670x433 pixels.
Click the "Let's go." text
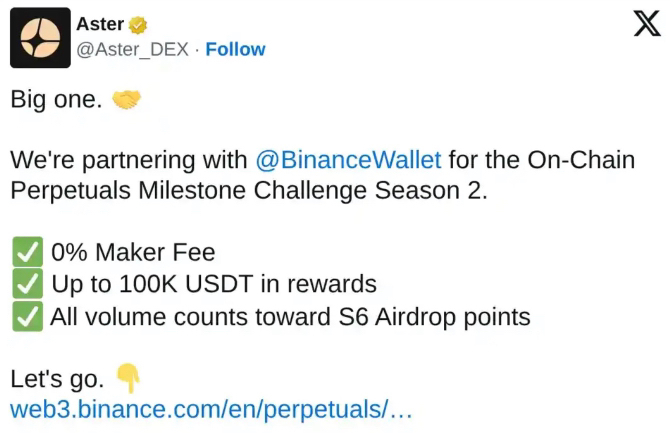point(56,379)
